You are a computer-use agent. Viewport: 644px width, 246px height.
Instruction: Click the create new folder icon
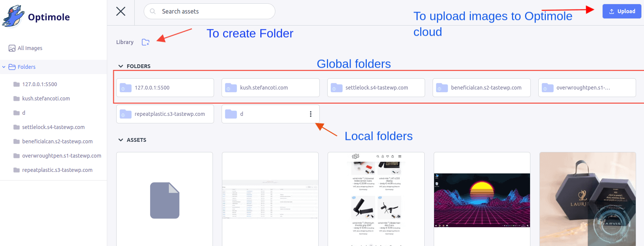click(146, 42)
